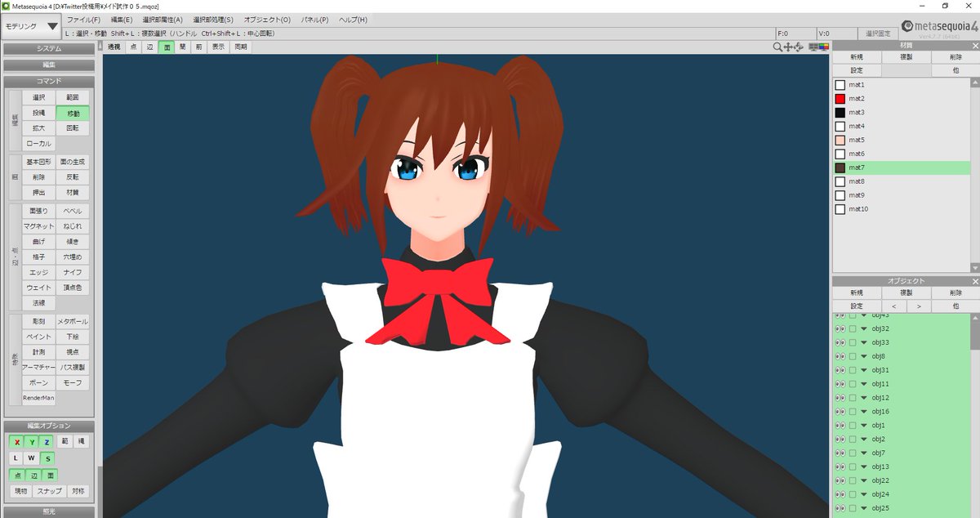Screen dimensions: 980x518
Task: Open the 選択部処理(S) menu
Action: tap(213, 19)
